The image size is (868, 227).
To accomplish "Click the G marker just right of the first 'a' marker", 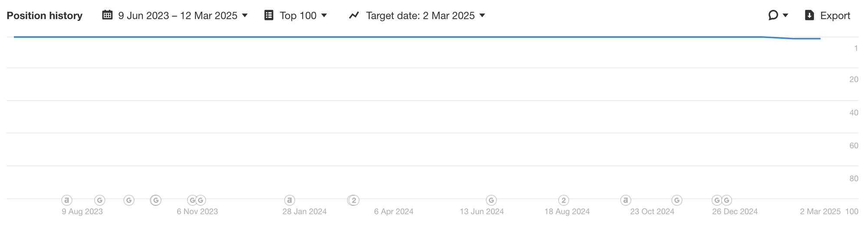I will pyautogui.click(x=100, y=200).
